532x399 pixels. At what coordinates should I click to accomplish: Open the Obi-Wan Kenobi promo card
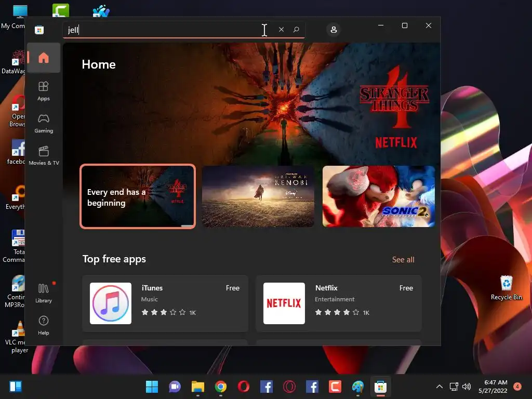(x=258, y=196)
